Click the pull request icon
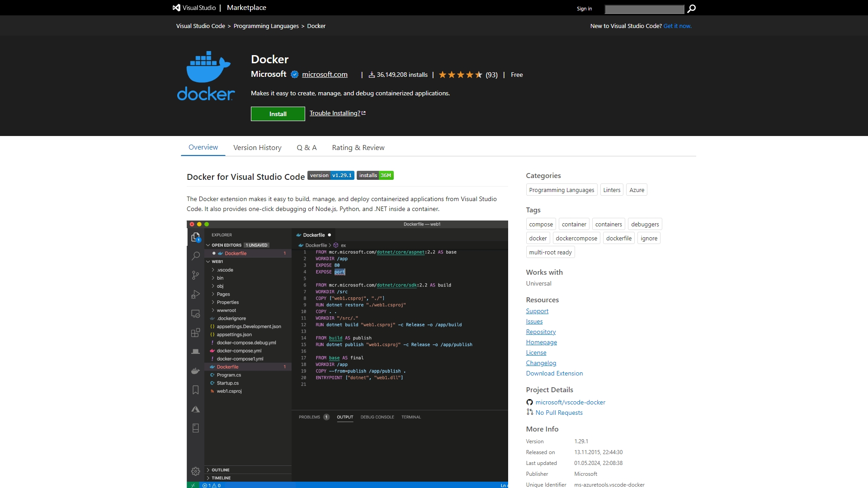Image resolution: width=868 pixels, height=488 pixels. [529, 412]
